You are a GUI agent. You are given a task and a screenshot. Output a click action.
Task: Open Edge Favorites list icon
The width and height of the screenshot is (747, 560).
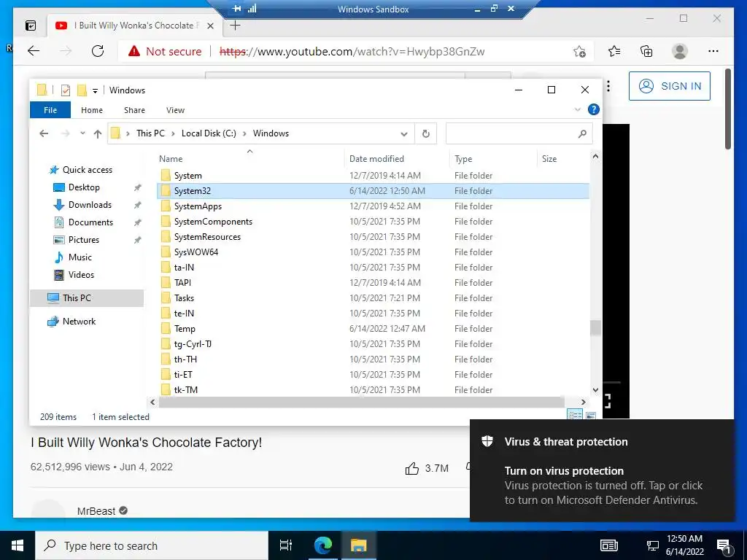[614, 51]
